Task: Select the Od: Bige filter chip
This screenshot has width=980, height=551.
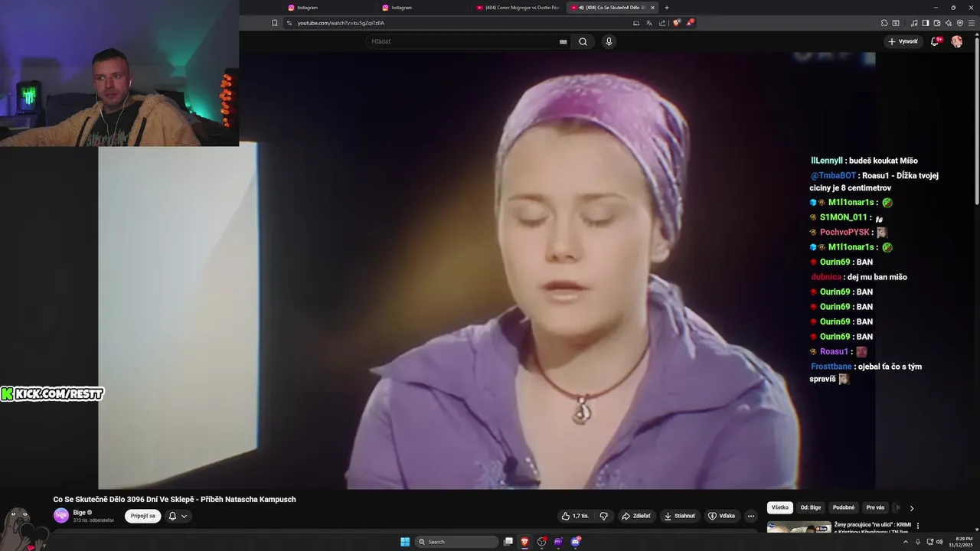Action: tap(810, 507)
